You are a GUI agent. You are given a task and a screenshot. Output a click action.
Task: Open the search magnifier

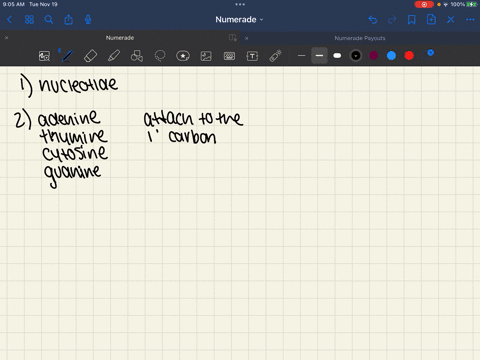49,20
